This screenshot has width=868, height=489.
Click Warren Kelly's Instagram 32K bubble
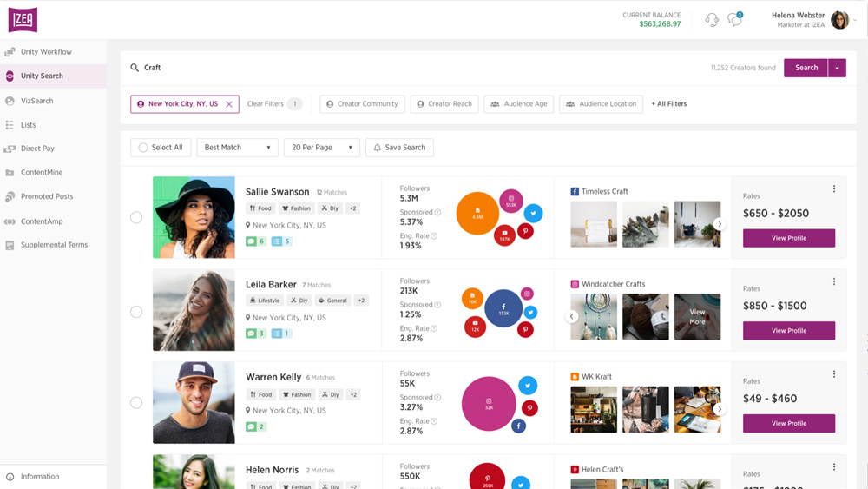[x=489, y=404]
